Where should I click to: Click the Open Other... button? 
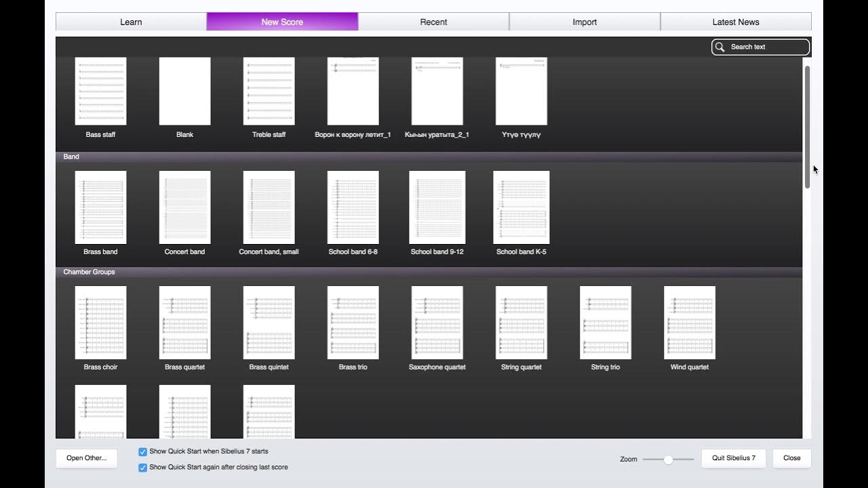tap(86, 458)
